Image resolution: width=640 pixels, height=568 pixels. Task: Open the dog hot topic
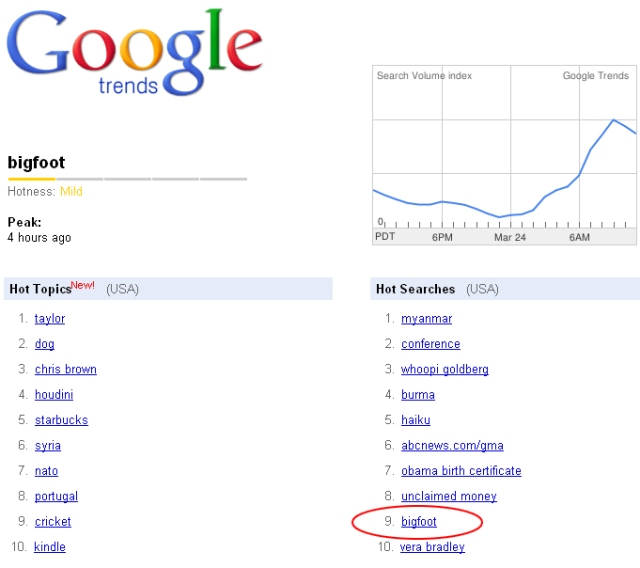tap(44, 344)
